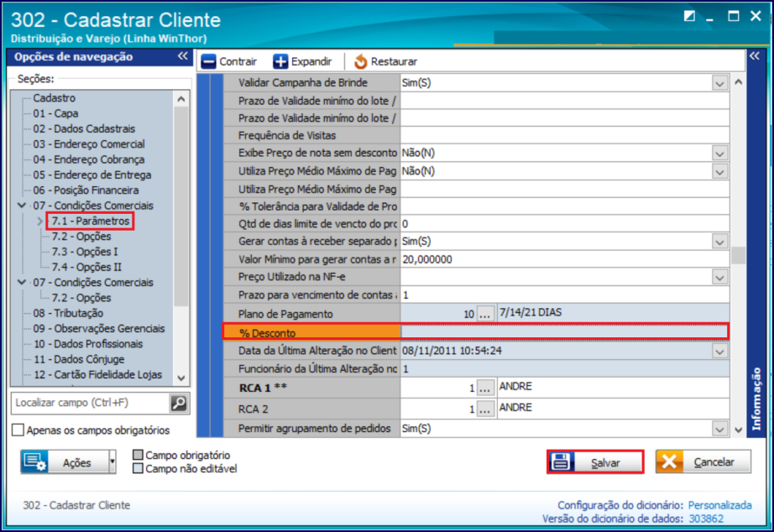Select 11 - Dados Cônjuge section
The image size is (774, 532).
pos(79,359)
